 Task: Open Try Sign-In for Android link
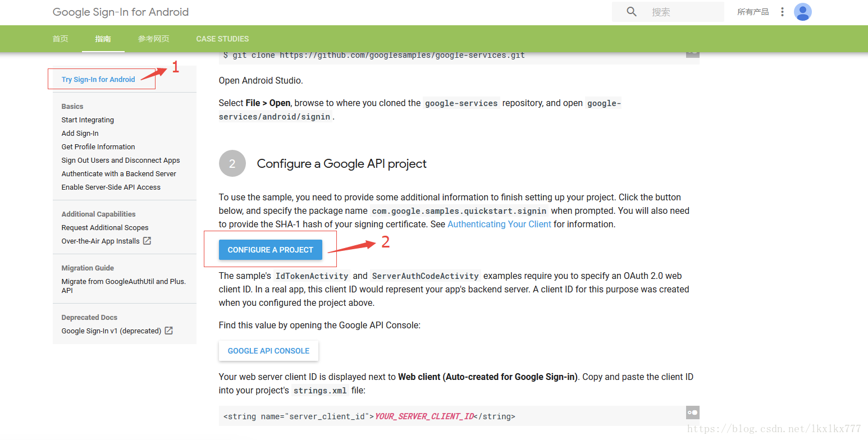98,79
